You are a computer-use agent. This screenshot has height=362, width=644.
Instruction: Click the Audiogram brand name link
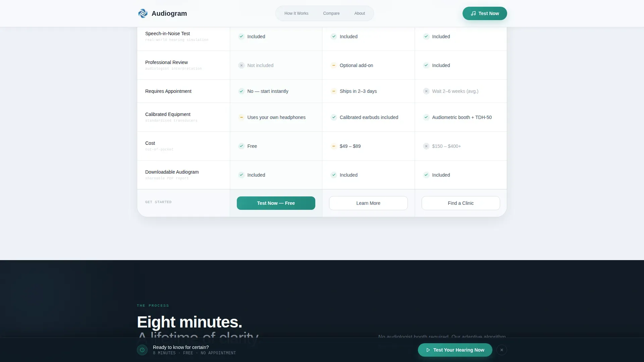(169, 13)
